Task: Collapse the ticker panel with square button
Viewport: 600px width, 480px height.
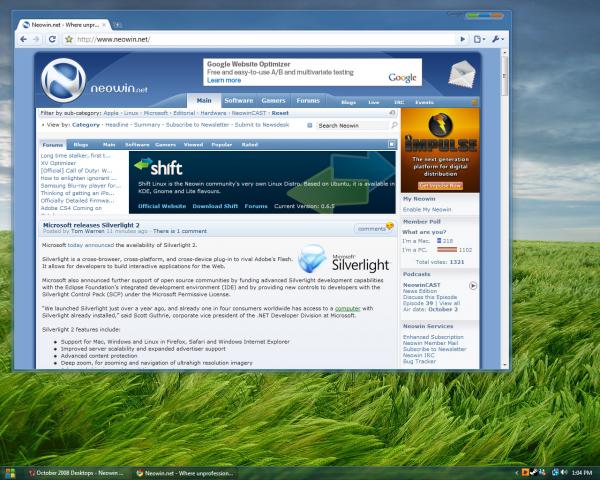Action: click(x=391, y=144)
